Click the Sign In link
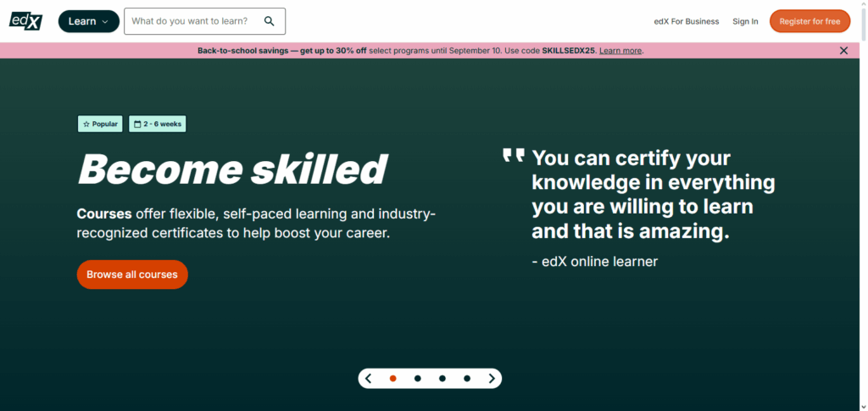868x411 pixels. tap(745, 21)
